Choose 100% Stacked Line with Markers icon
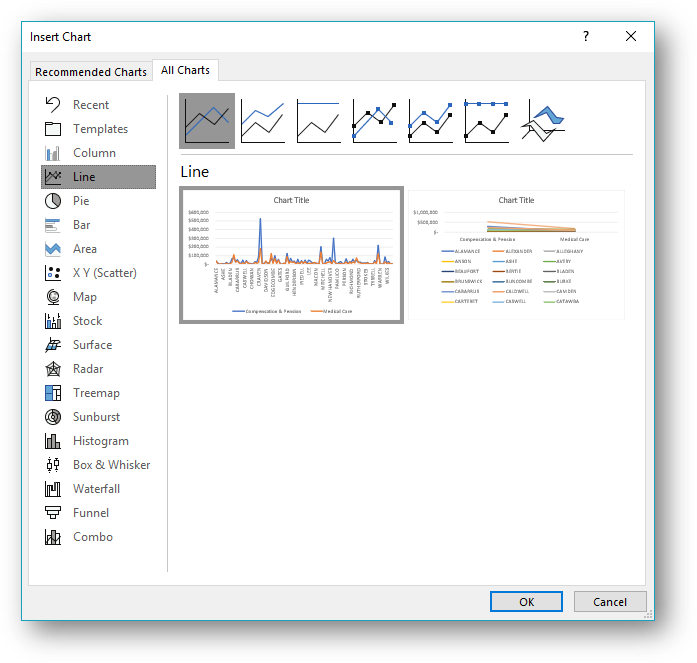This screenshot has height=663, width=697. (x=487, y=121)
